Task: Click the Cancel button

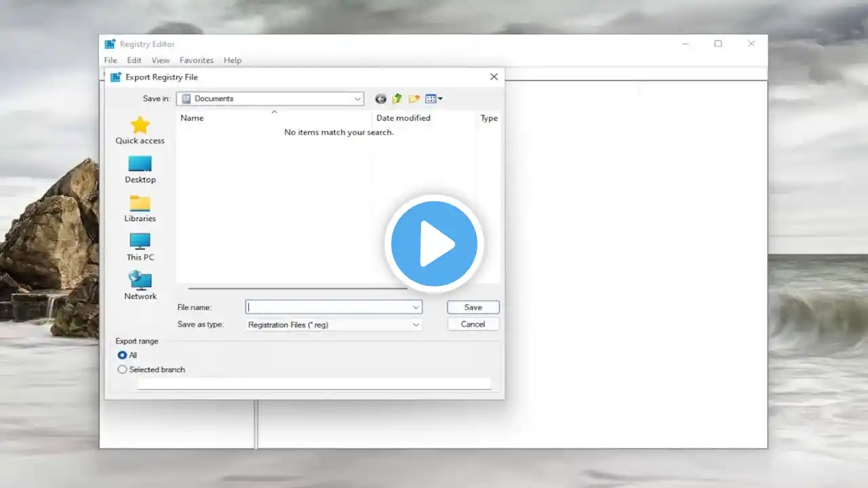Action: (x=473, y=324)
